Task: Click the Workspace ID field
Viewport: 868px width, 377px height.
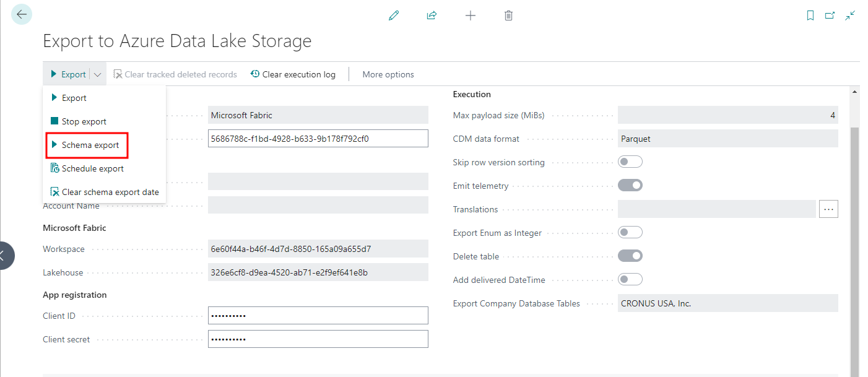Action: (x=318, y=249)
